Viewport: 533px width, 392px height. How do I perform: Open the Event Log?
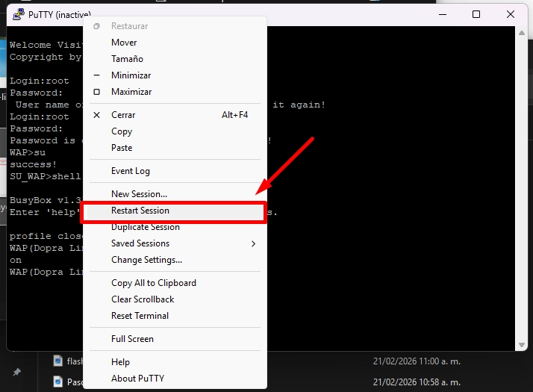click(x=130, y=171)
